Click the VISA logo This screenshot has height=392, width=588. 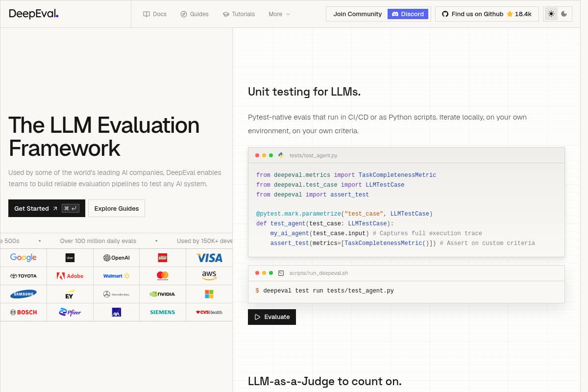point(209,258)
